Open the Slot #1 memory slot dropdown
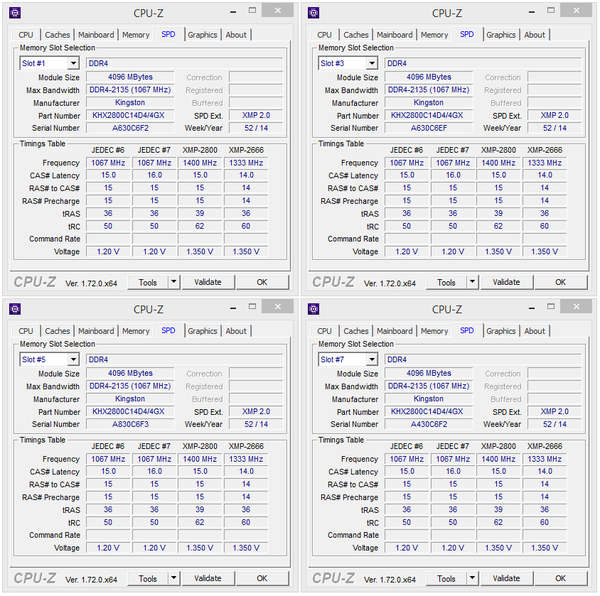600x596 pixels. [73, 63]
